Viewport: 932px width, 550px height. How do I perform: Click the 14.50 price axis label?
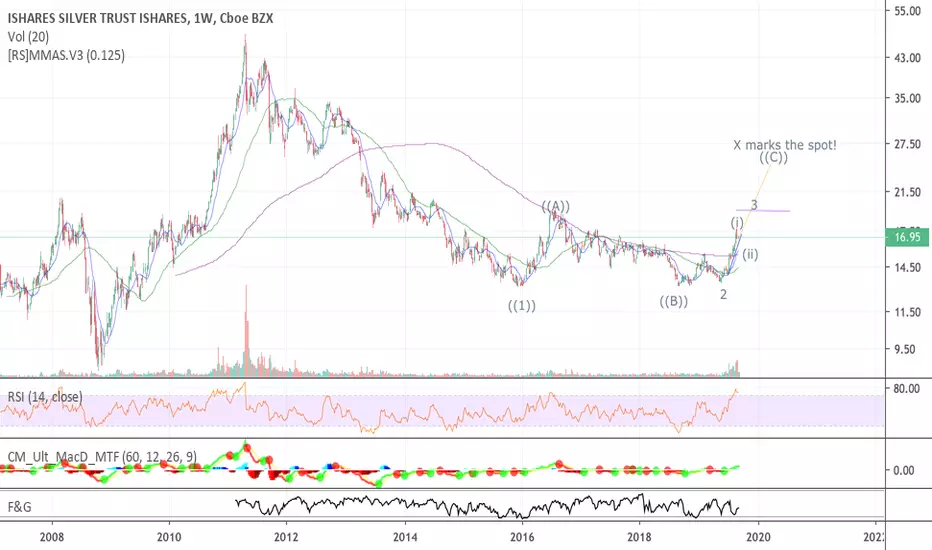(907, 268)
